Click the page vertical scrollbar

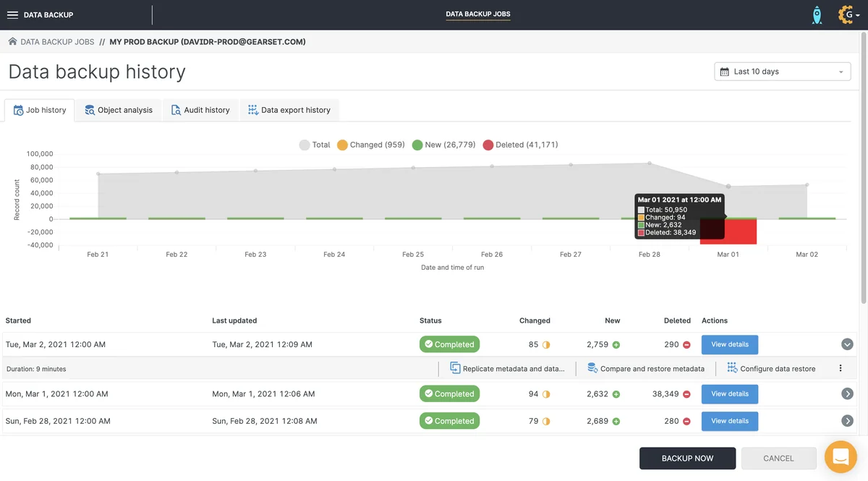click(x=864, y=166)
